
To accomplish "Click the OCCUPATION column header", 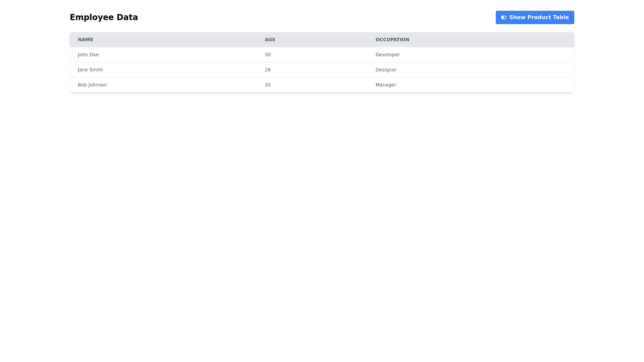I will click(x=392, y=40).
